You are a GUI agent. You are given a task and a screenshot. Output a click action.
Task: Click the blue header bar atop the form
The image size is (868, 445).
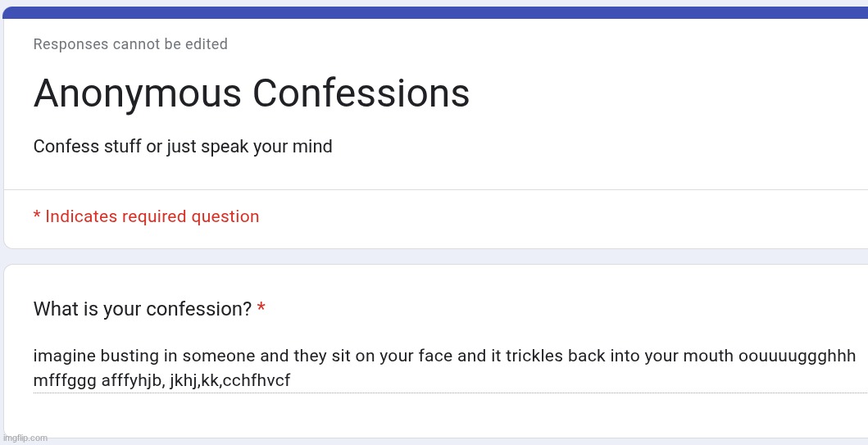tap(434, 12)
